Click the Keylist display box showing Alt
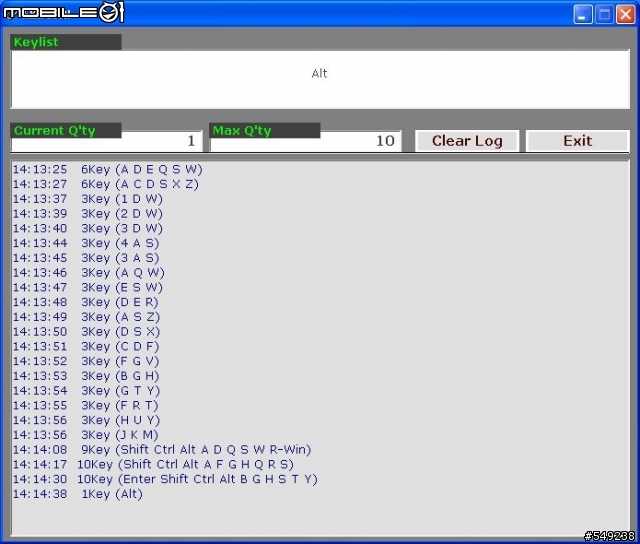The width and height of the screenshot is (640, 544). (320, 79)
